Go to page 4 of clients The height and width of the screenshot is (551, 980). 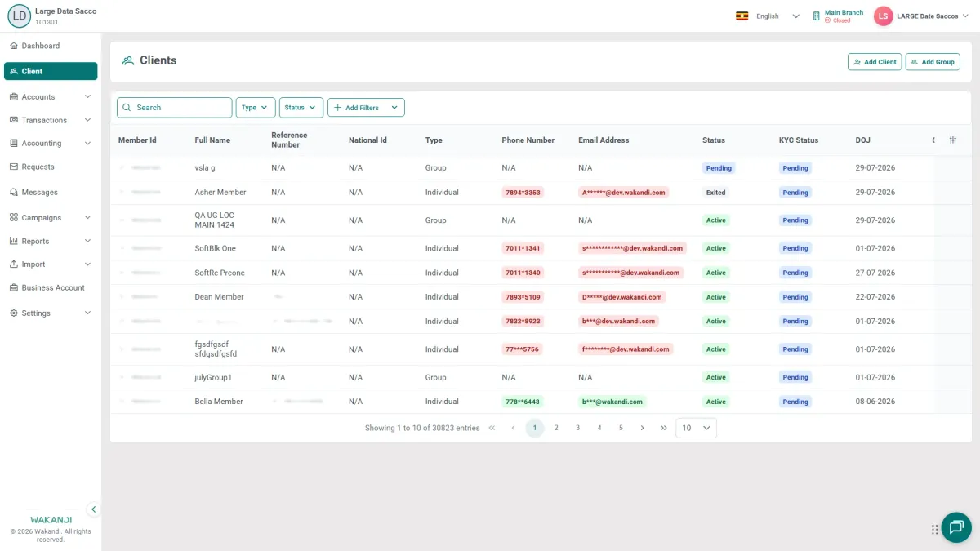tap(599, 428)
